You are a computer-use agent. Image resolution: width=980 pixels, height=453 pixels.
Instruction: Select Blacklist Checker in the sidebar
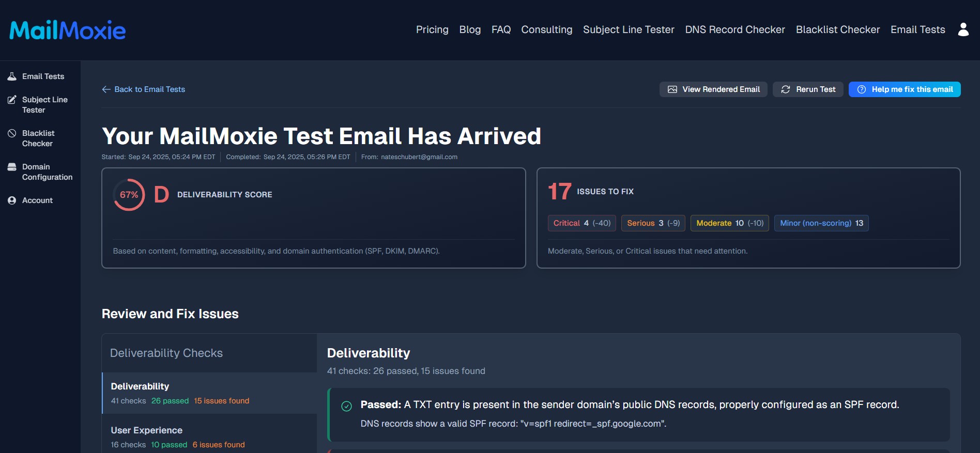(x=40, y=138)
